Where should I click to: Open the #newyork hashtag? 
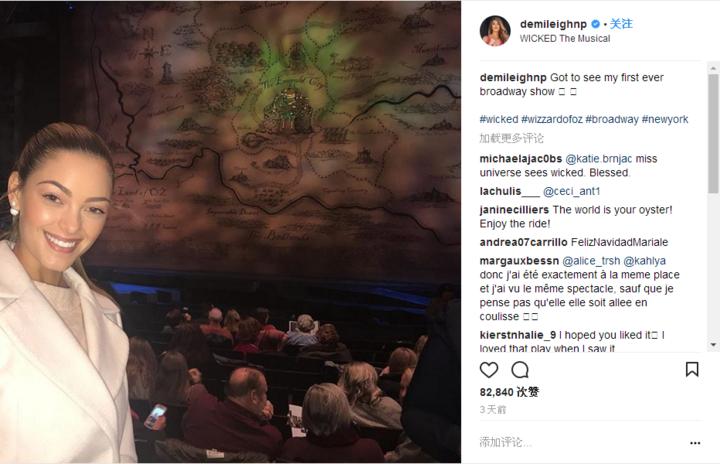pos(665,119)
